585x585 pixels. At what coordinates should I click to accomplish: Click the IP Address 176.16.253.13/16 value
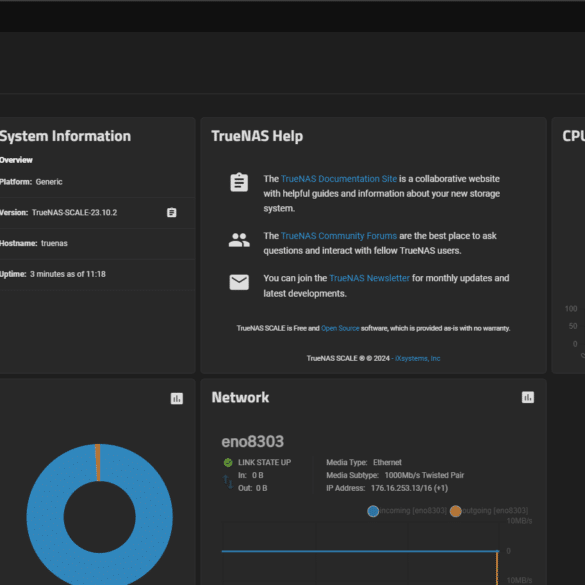(x=409, y=488)
